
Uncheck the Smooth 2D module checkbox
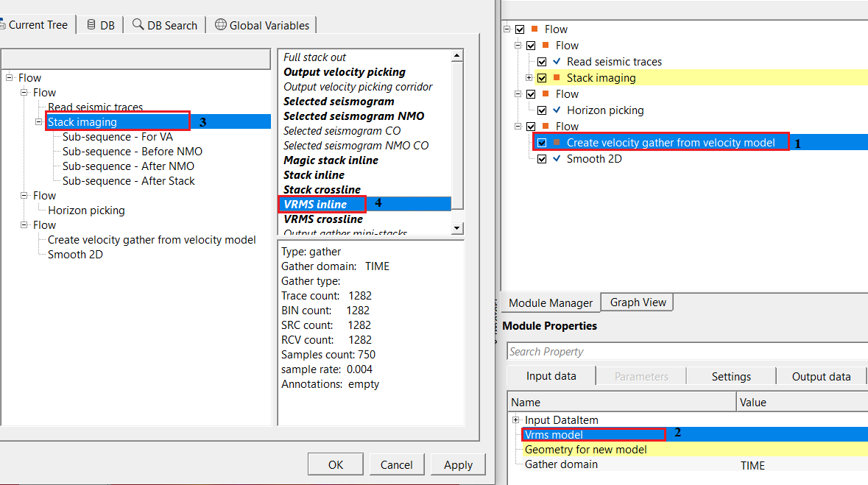click(542, 158)
